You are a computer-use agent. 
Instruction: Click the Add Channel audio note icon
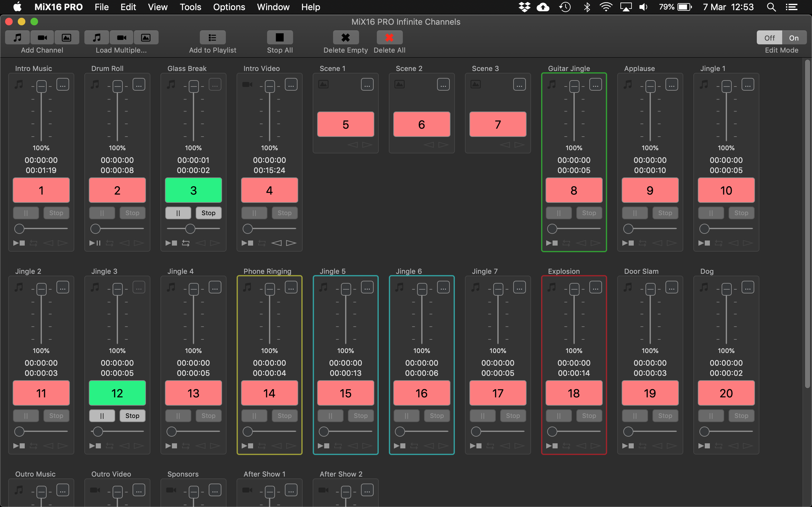click(x=17, y=38)
